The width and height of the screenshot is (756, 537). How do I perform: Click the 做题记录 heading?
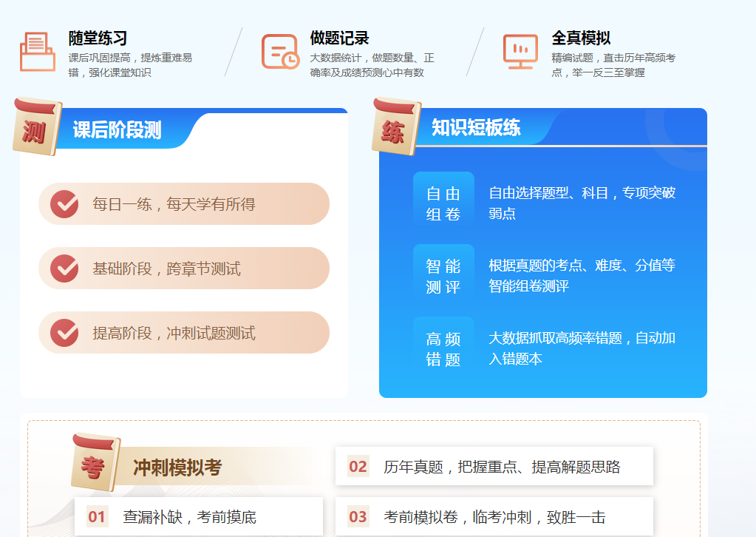(x=339, y=38)
